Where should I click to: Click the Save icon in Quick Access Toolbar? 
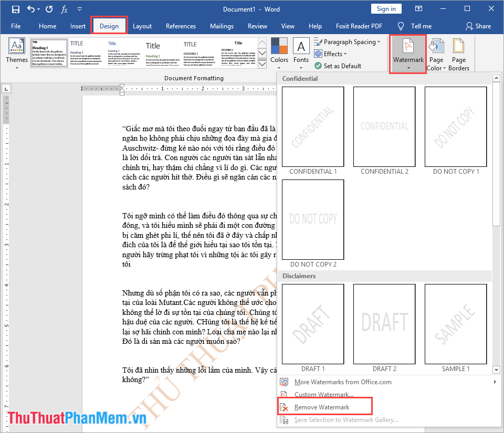point(15,8)
